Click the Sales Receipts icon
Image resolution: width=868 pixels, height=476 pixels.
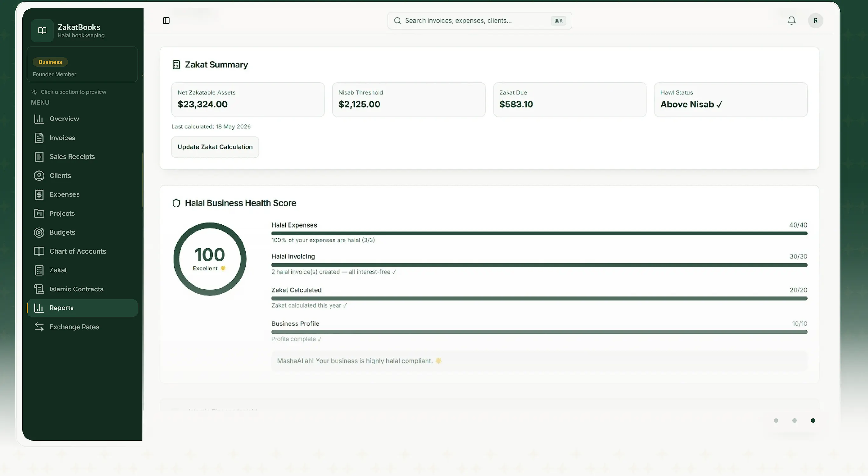pos(39,157)
